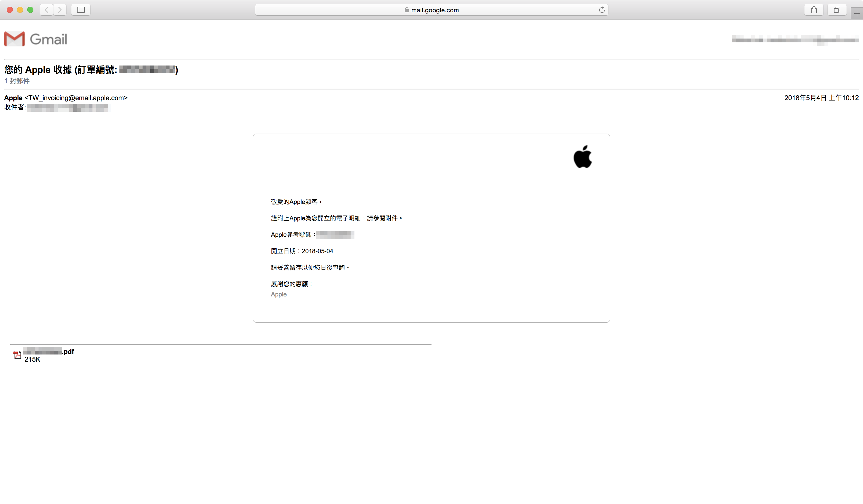The height and width of the screenshot is (504, 863).
Task: Show all tabs overview icon
Action: point(837,10)
